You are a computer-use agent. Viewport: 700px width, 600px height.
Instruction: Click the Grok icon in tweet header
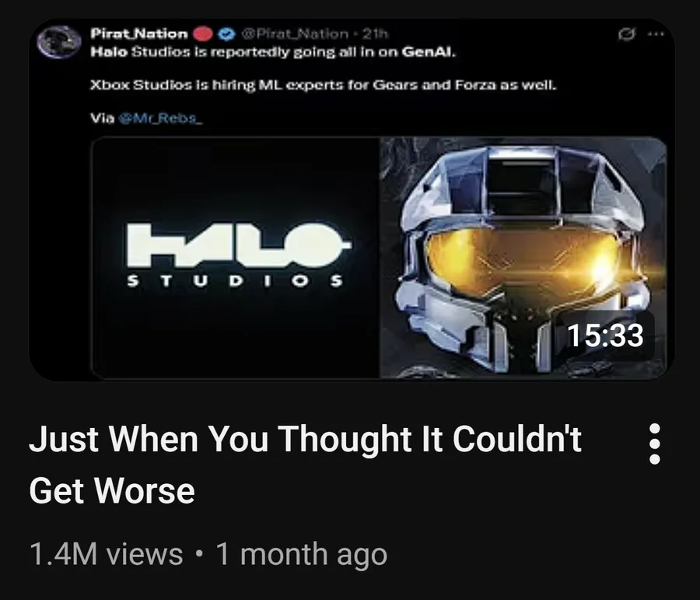point(627,34)
